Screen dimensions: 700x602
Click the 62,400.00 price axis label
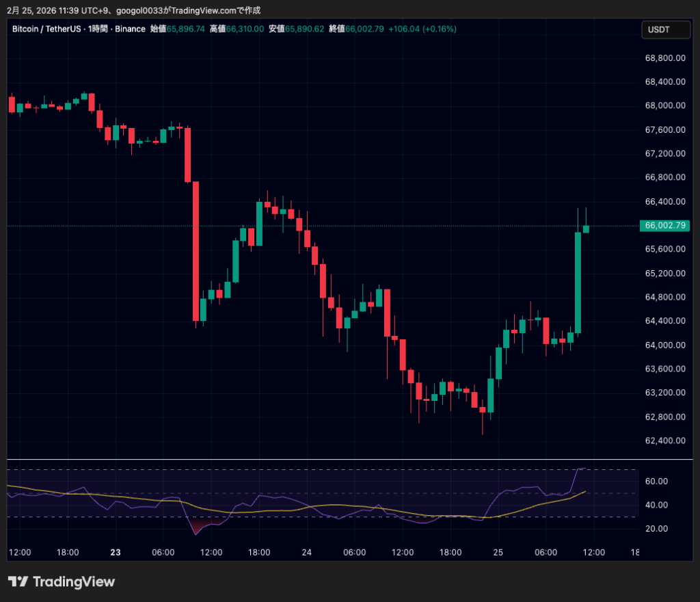pyautogui.click(x=664, y=441)
